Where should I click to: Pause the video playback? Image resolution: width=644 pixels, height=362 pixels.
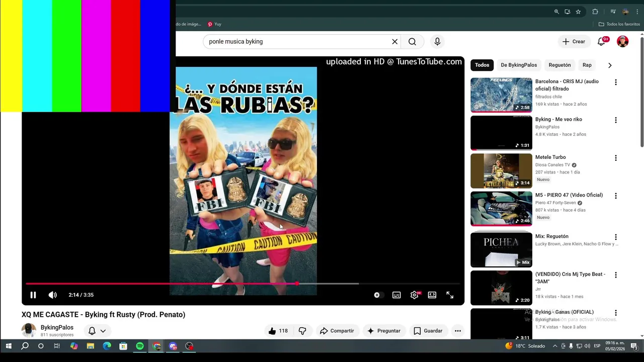click(x=33, y=295)
